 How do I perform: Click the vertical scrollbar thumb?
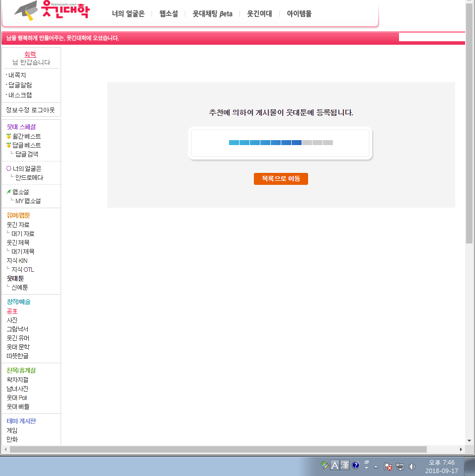pos(469,124)
